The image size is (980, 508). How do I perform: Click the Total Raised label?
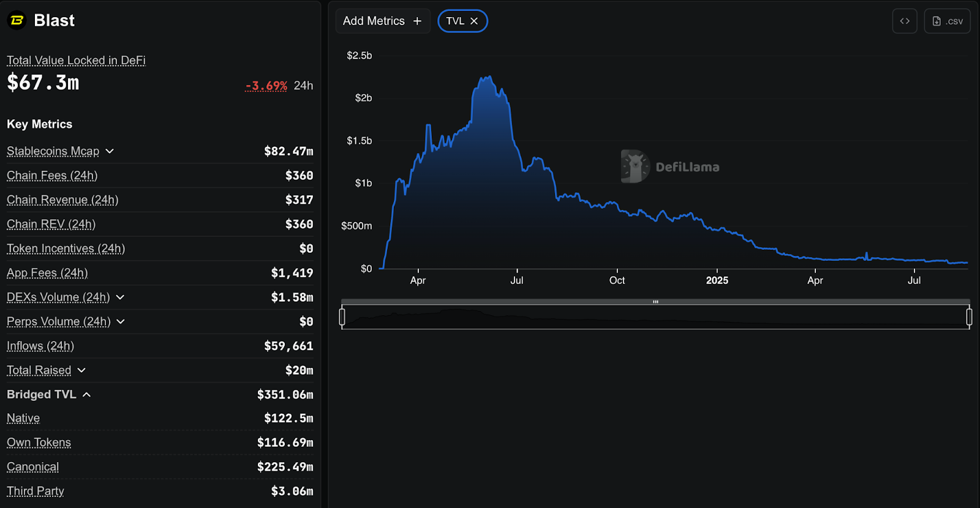pos(39,370)
